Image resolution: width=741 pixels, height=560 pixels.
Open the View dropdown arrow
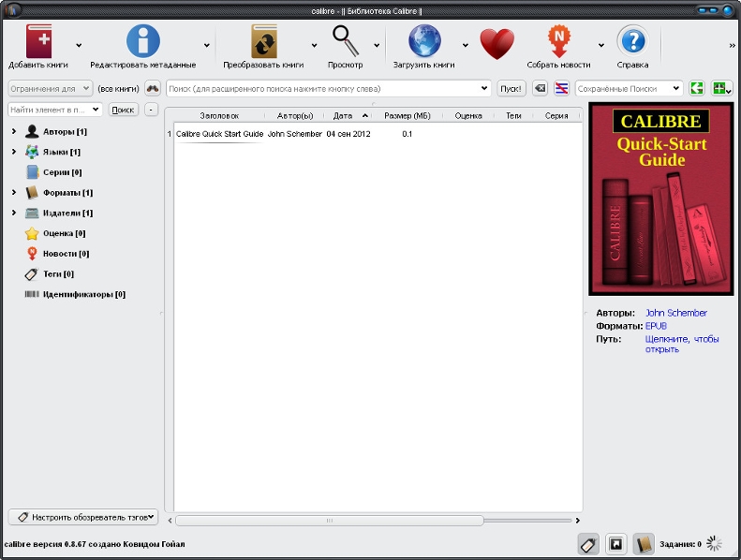[x=377, y=45]
